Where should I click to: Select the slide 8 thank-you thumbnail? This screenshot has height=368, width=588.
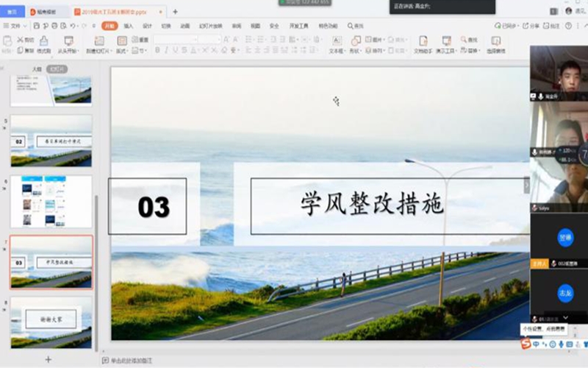51,319
